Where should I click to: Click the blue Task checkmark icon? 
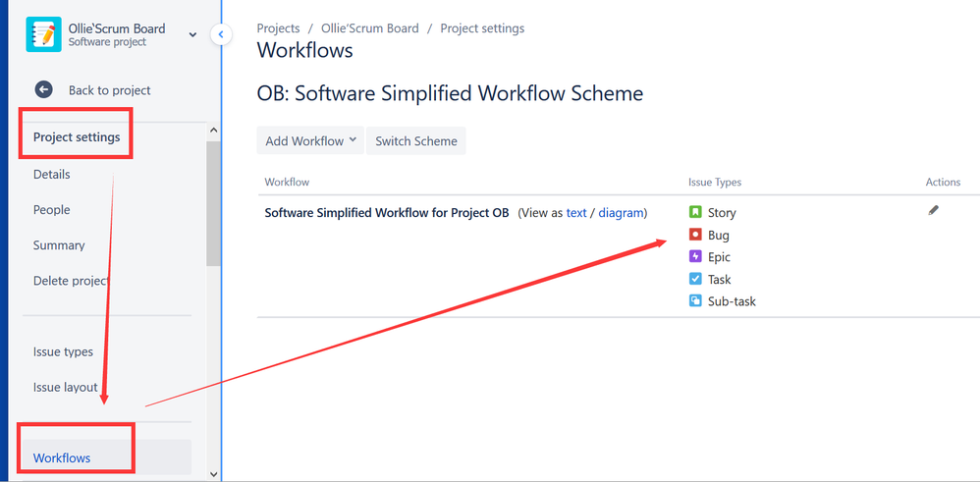click(x=695, y=279)
